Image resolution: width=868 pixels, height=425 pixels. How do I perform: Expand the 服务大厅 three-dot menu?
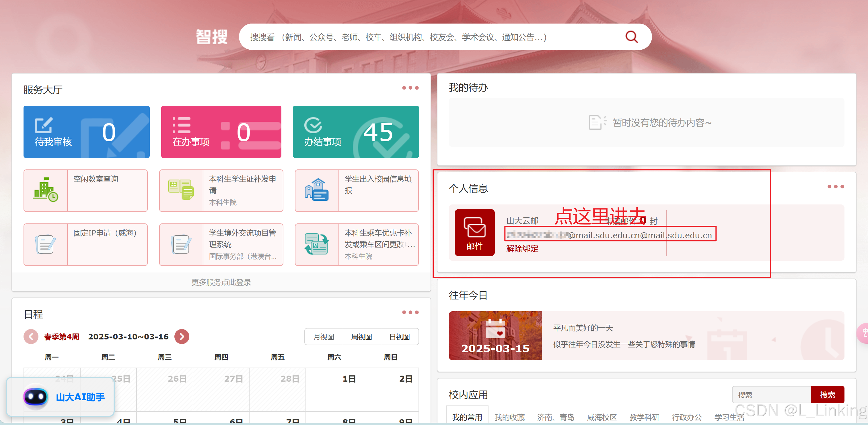410,88
